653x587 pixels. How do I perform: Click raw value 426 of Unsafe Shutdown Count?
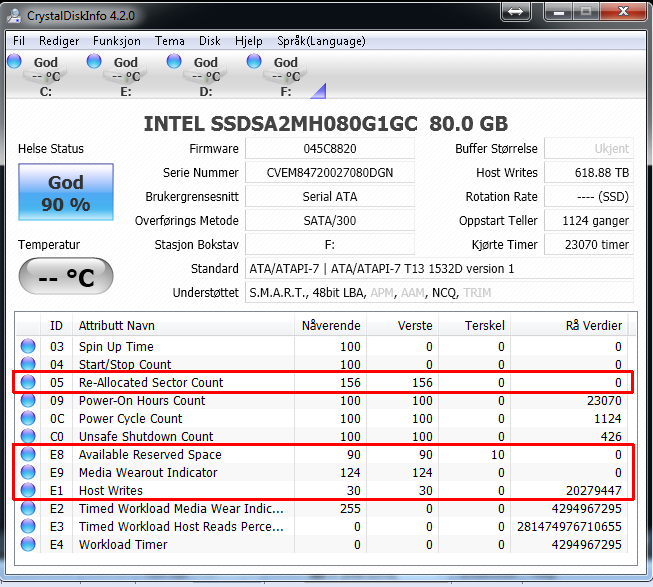611,436
